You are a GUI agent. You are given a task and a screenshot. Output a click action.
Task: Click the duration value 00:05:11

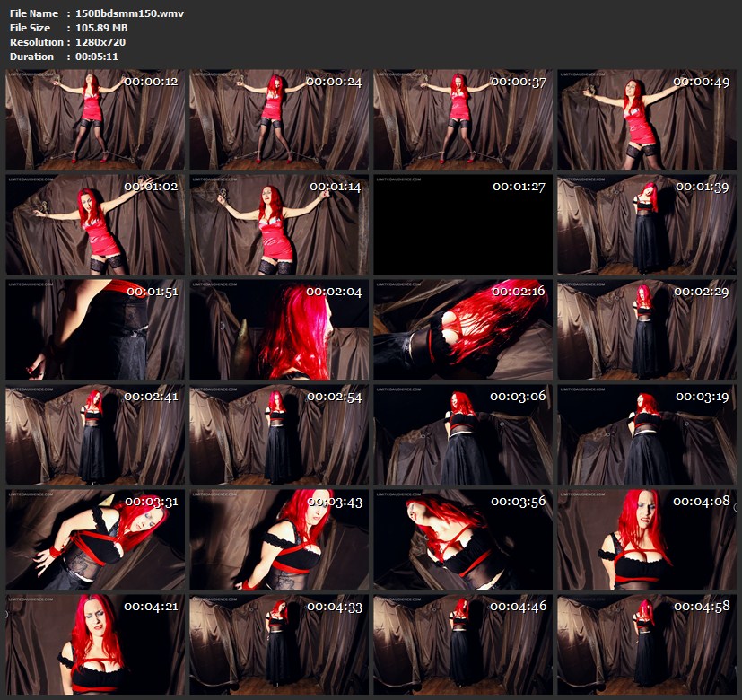(97, 56)
